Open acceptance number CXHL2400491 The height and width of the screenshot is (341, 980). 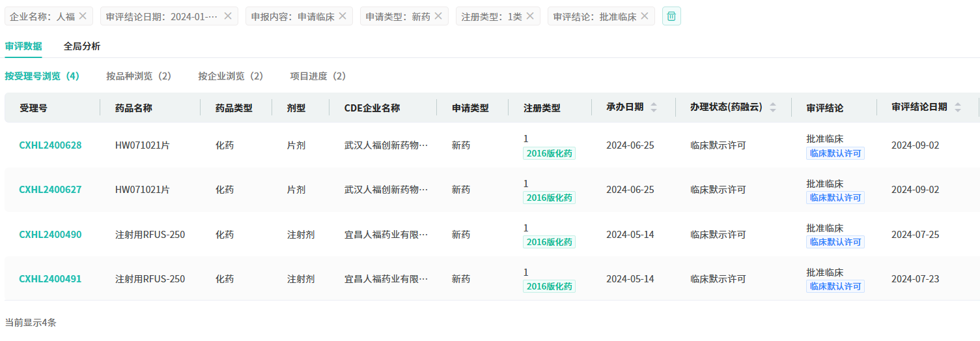[50, 279]
